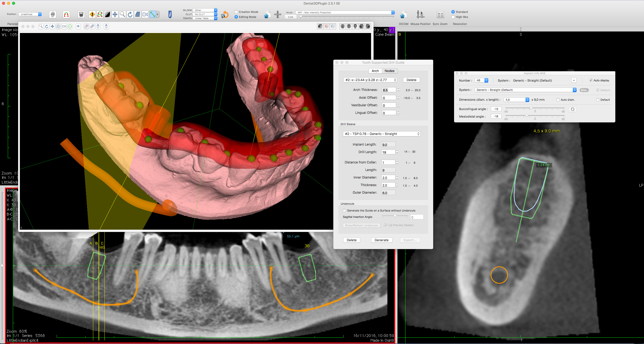Select the Editing Mode radio button
The height and width of the screenshot is (344, 644).
coord(236,17)
